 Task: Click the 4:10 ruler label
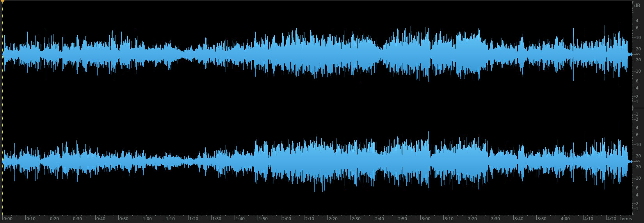pyautogui.click(x=588, y=219)
